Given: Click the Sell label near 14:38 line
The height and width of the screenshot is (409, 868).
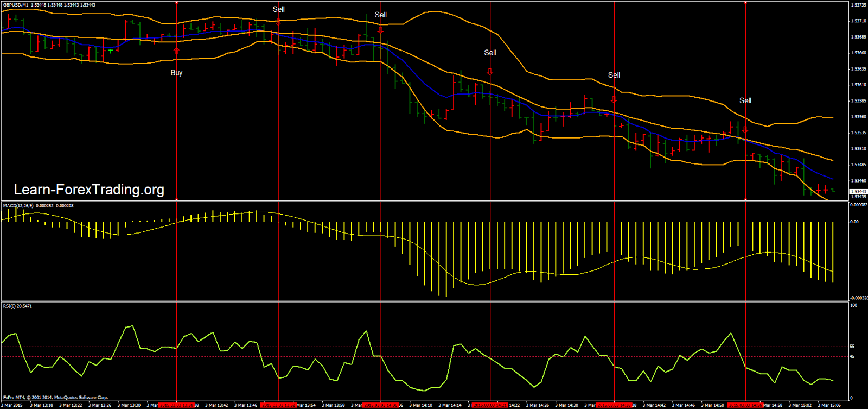Looking at the screenshot, I should pyautogui.click(x=614, y=75).
